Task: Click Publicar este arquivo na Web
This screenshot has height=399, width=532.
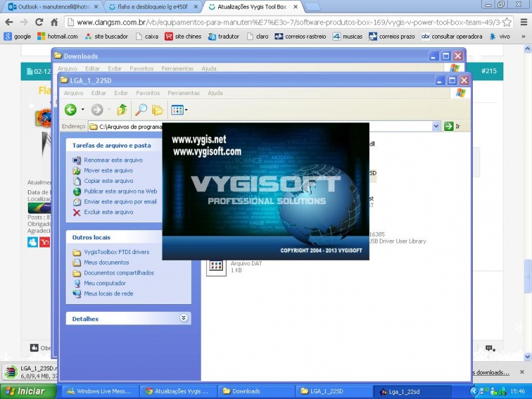Action: 120,192
